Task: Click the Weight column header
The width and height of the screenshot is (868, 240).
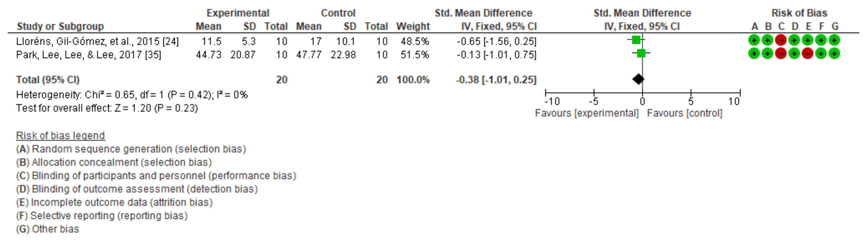Action: tap(413, 26)
